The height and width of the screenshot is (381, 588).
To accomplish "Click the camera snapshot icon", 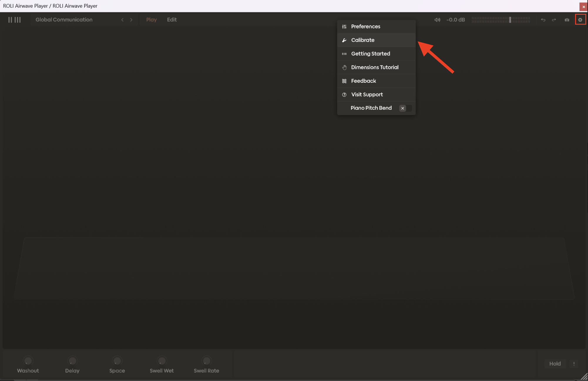I will click(567, 20).
